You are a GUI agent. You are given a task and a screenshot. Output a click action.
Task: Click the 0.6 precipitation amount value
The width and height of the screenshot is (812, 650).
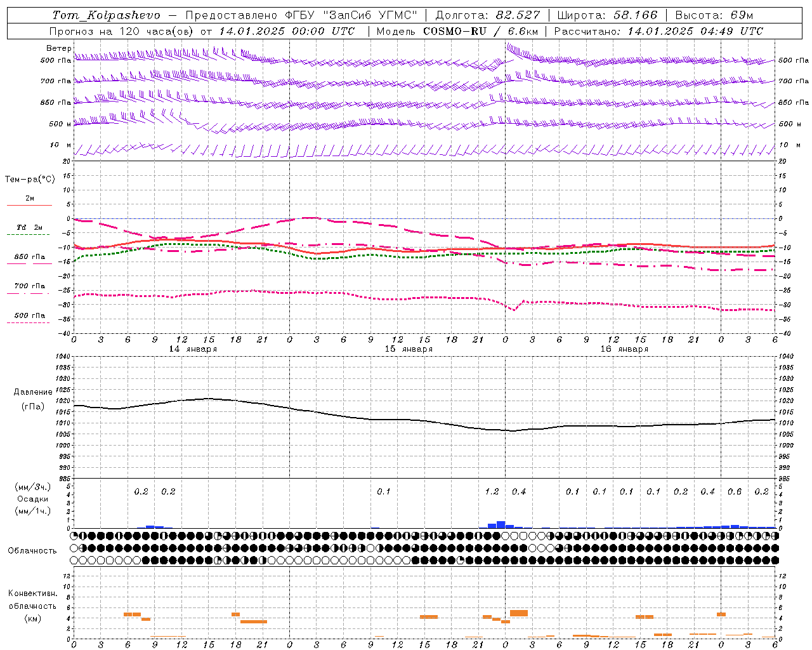coord(735,492)
